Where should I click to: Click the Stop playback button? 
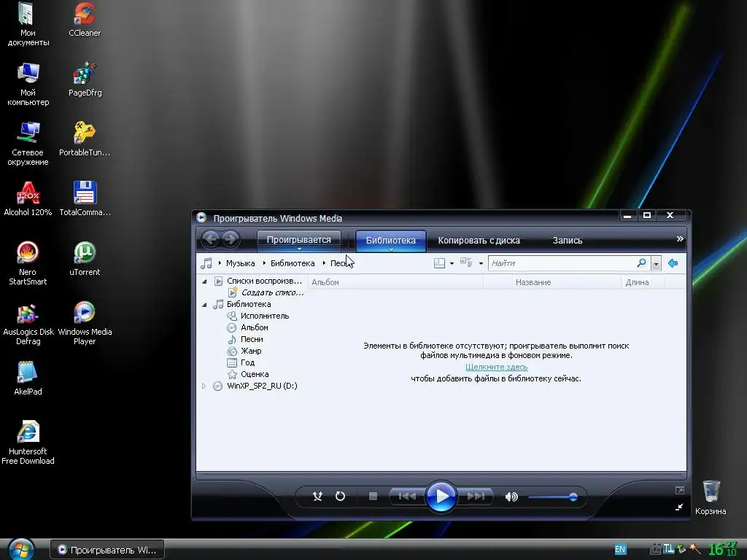(x=373, y=497)
